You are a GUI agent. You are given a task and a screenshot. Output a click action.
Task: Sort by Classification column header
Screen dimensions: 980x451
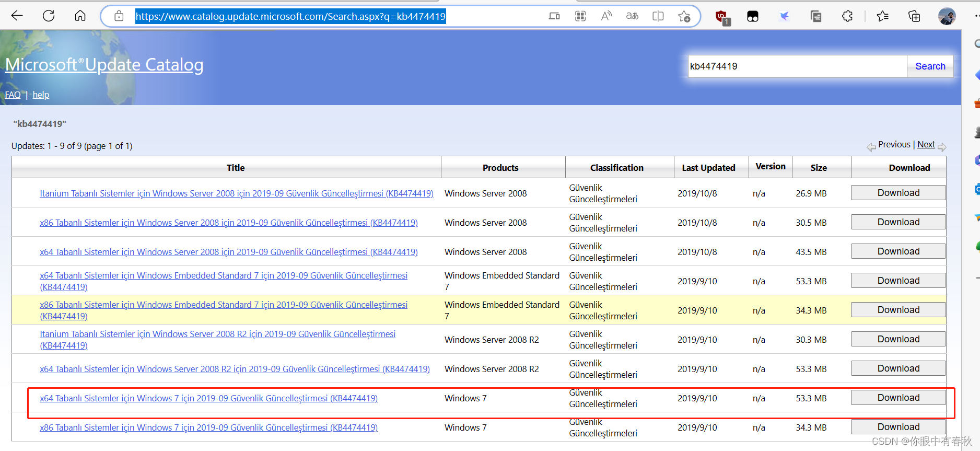click(x=617, y=168)
